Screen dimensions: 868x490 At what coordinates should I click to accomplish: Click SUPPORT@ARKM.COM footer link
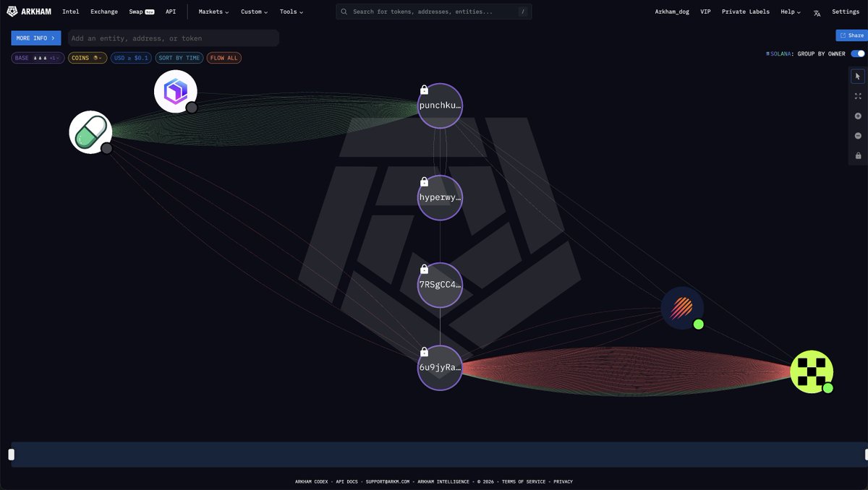[x=388, y=481]
